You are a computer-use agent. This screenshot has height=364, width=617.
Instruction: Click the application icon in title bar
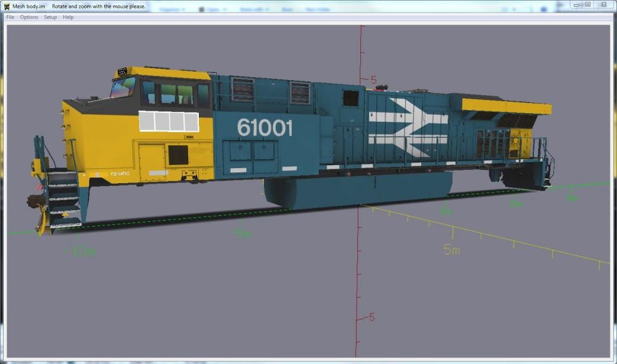[7, 6]
